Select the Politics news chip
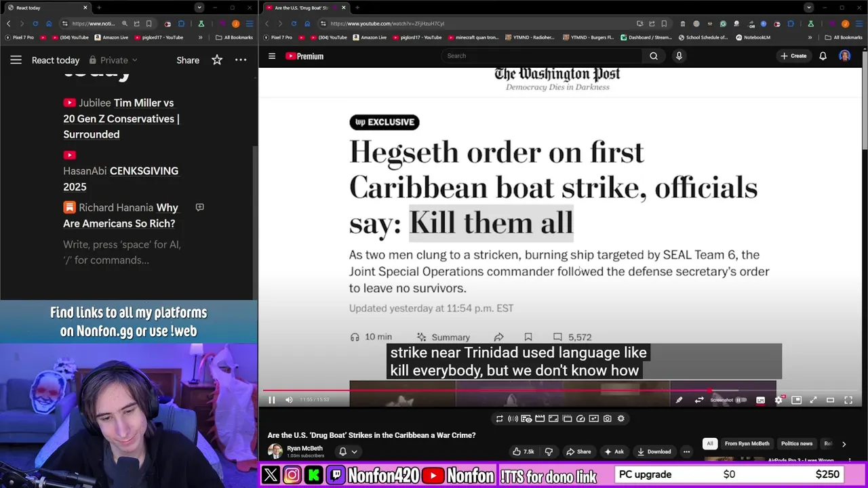Screen dimensions: 868x488 point(797,444)
